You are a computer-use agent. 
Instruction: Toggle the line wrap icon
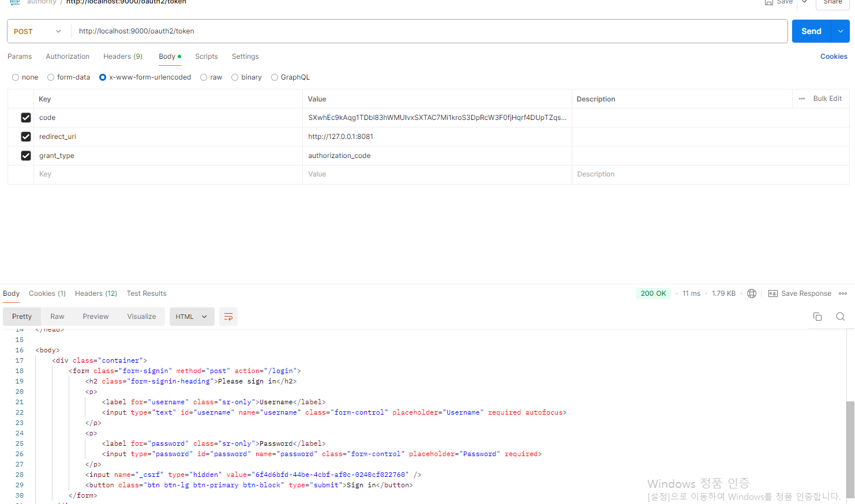(228, 317)
